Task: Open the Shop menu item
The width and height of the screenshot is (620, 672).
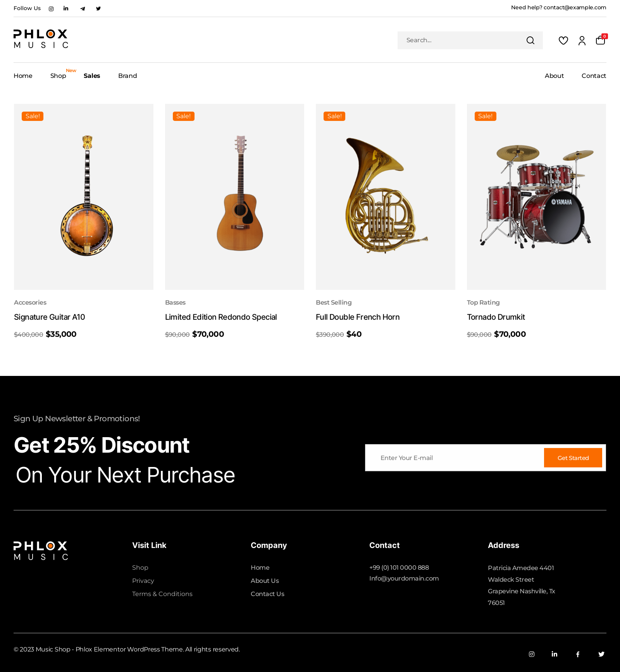Action: click(58, 76)
